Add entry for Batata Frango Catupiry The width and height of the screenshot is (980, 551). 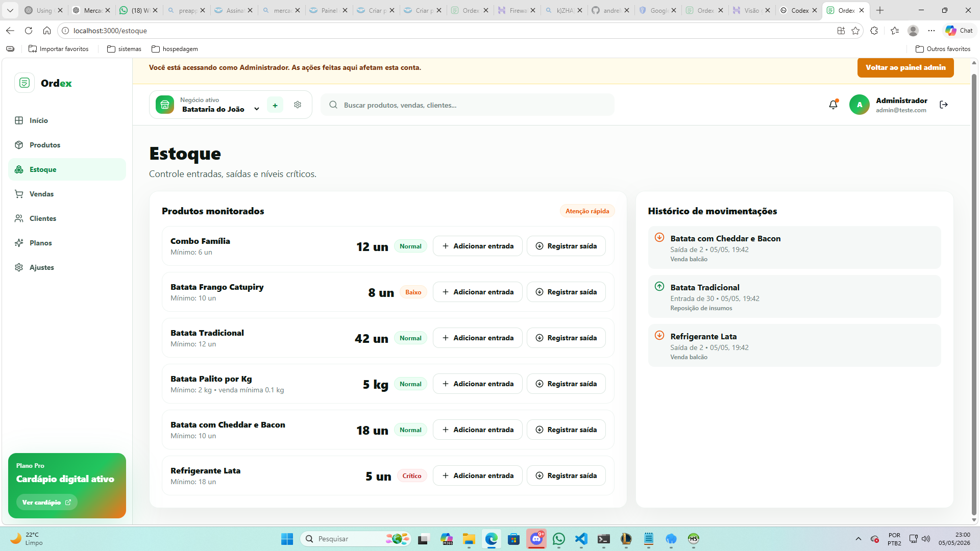[x=478, y=292]
